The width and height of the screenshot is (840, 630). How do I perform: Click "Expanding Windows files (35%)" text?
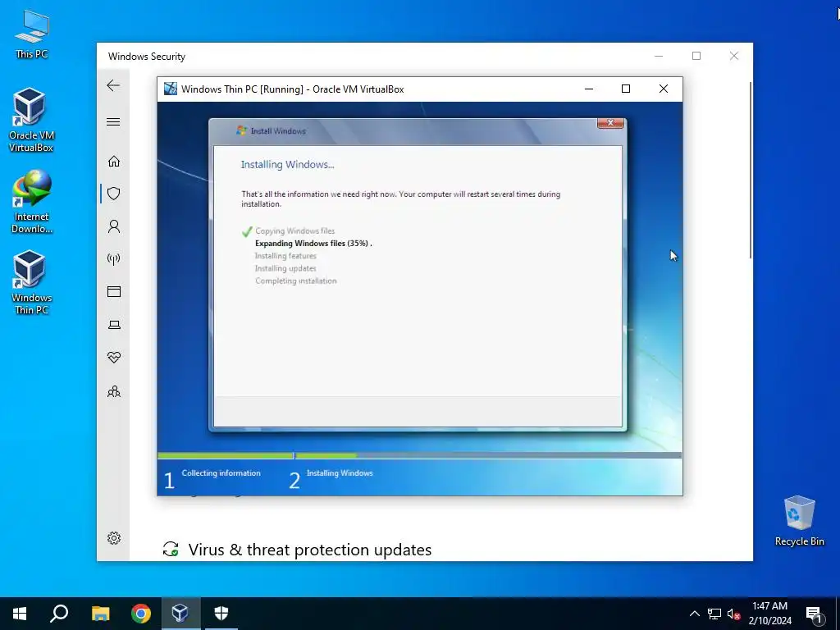tap(313, 243)
